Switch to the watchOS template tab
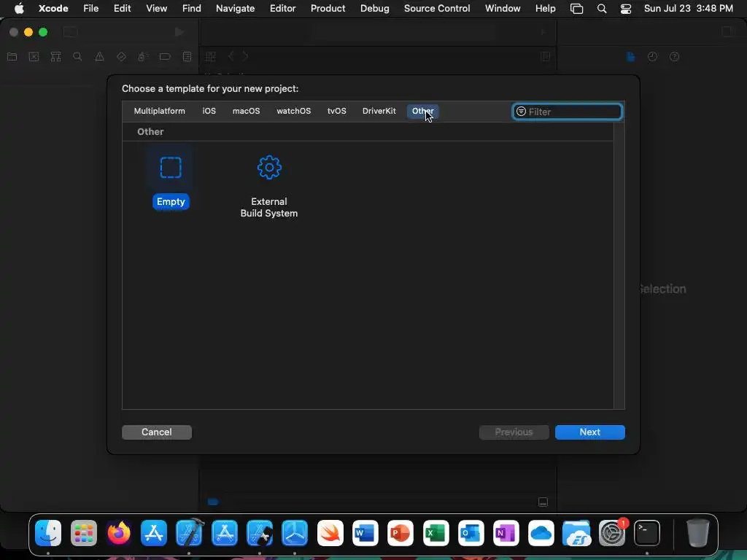The height and width of the screenshot is (560, 747). tap(293, 111)
